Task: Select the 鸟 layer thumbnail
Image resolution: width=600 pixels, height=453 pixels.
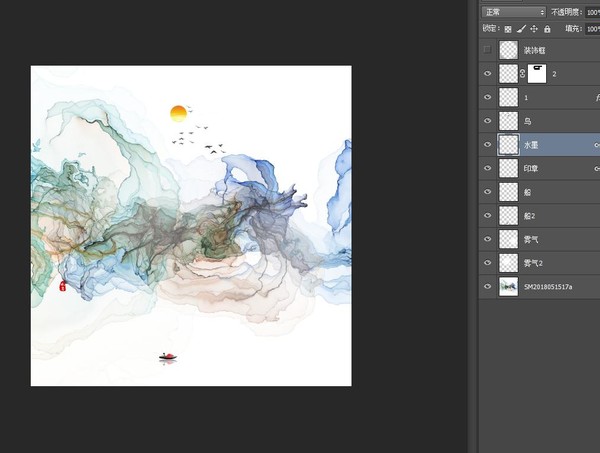Action: tap(509, 121)
